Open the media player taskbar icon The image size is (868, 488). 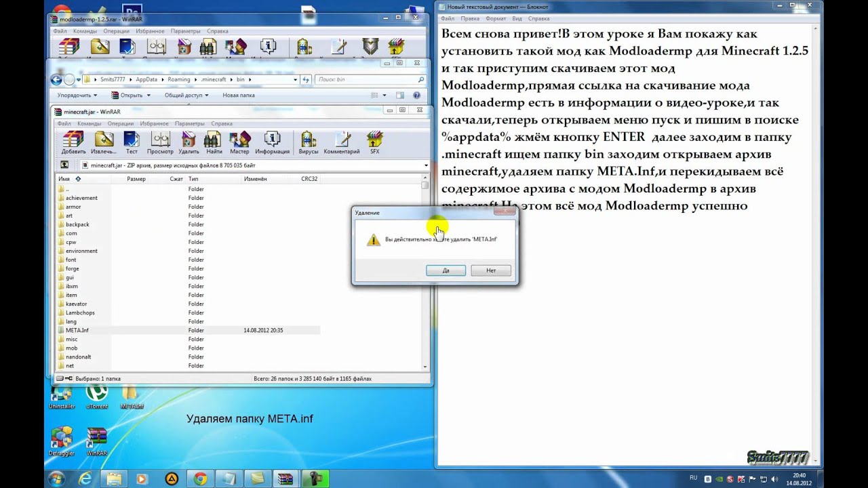click(x=142, y=479)
